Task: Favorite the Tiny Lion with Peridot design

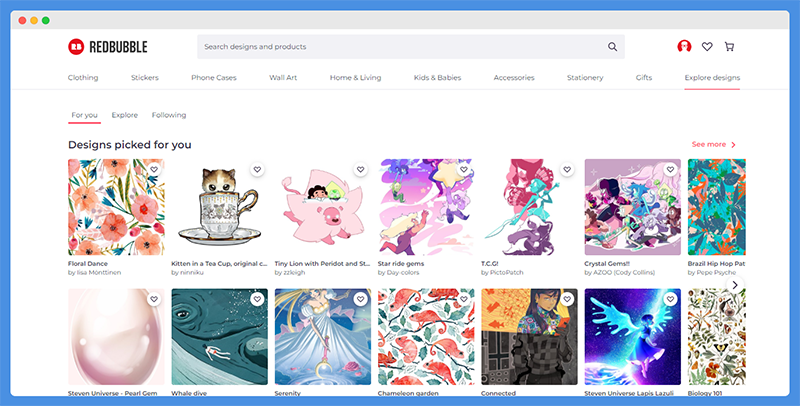Action: [x=361, y=169]
